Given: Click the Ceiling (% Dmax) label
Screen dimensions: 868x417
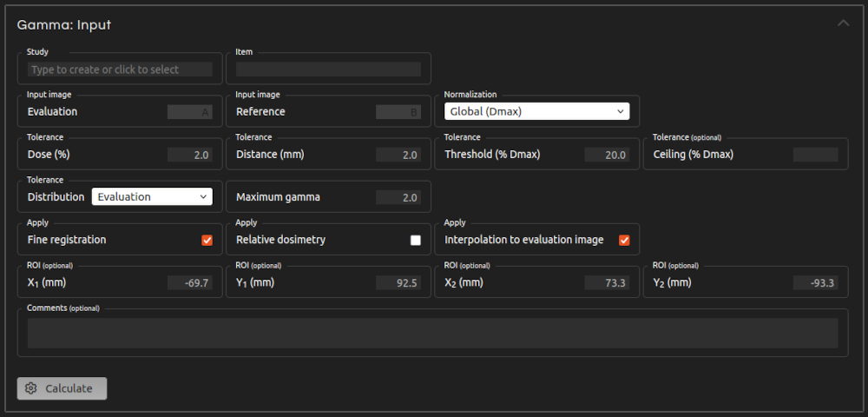Looking at the screenshot, I should point(693,155).
